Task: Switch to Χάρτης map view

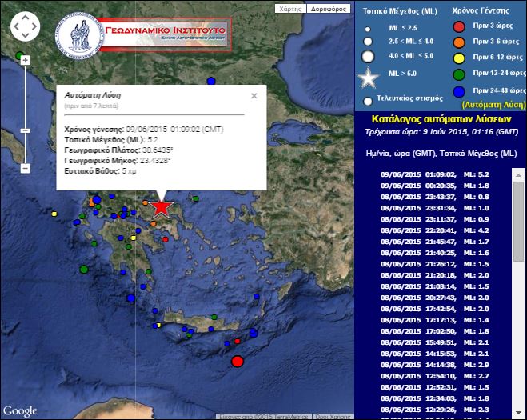Action: coord(290,9)
